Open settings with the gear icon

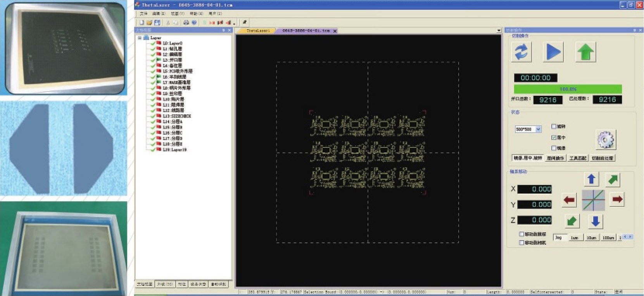605,140
